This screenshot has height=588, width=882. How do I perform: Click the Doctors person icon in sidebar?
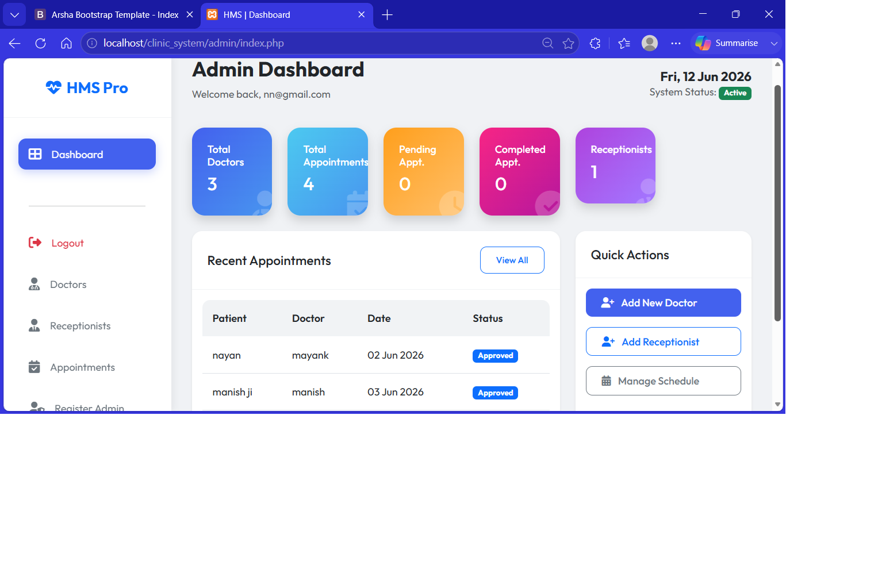click(x=34, y=284)
